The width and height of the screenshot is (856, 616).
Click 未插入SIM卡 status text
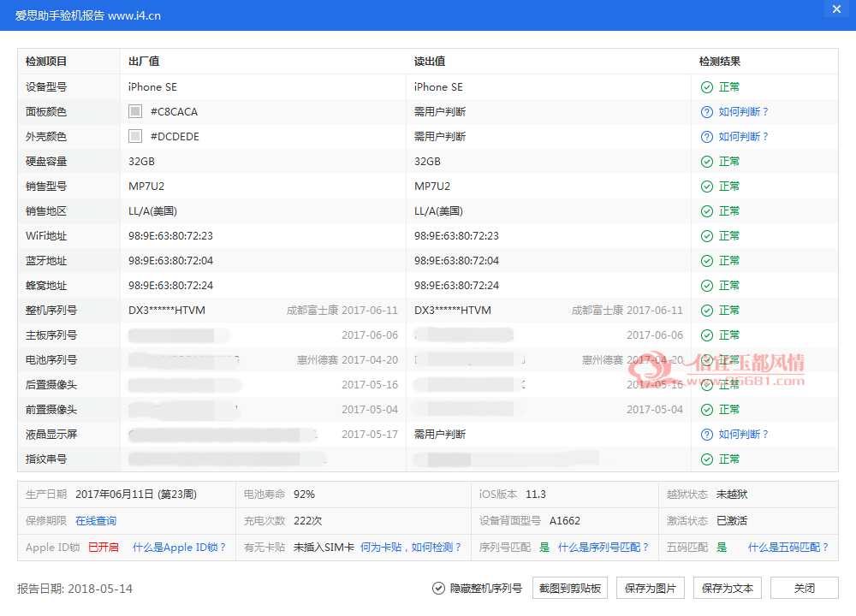[x=324, y=548]
